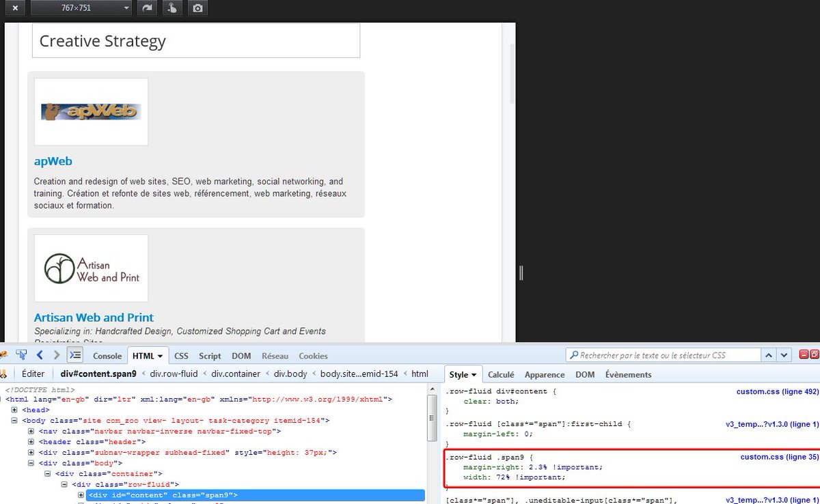This screenshot has width=820, height=504.
Task: Toggle touch event simulation
Action: click(x=172, y=8)
